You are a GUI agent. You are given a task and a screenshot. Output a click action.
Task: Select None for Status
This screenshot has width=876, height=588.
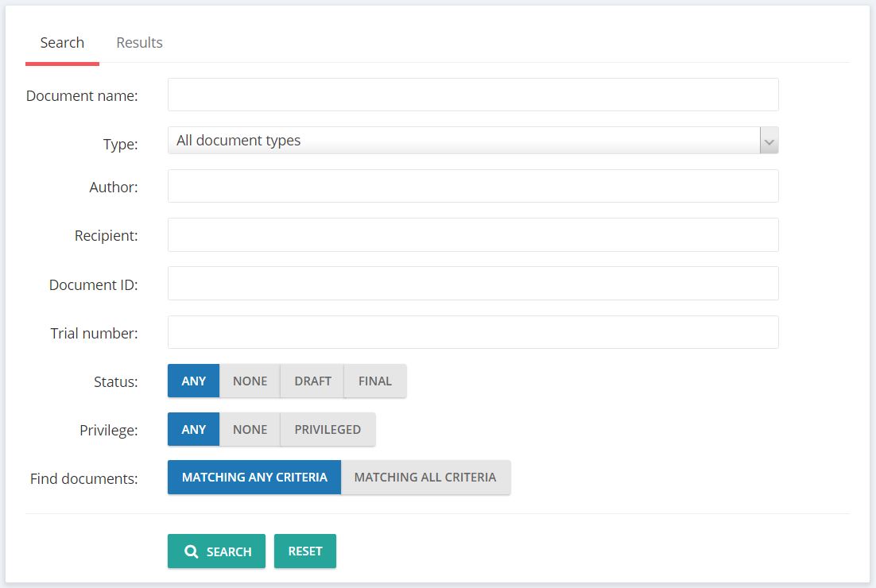(250, 381)
